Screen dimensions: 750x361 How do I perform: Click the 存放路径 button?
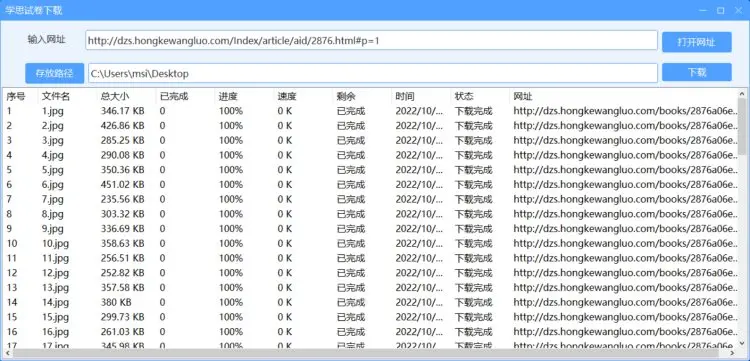pyautogui.click(x=55, y=73)
